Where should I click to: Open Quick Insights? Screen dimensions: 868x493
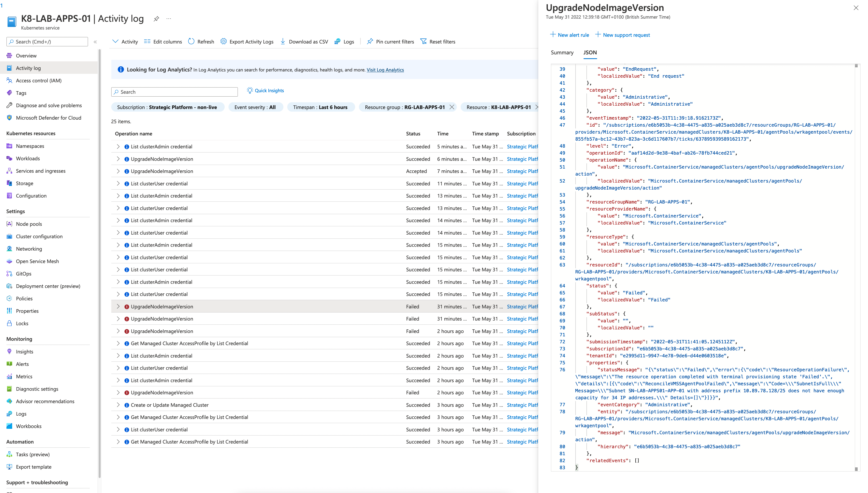[x=265, y=90]
